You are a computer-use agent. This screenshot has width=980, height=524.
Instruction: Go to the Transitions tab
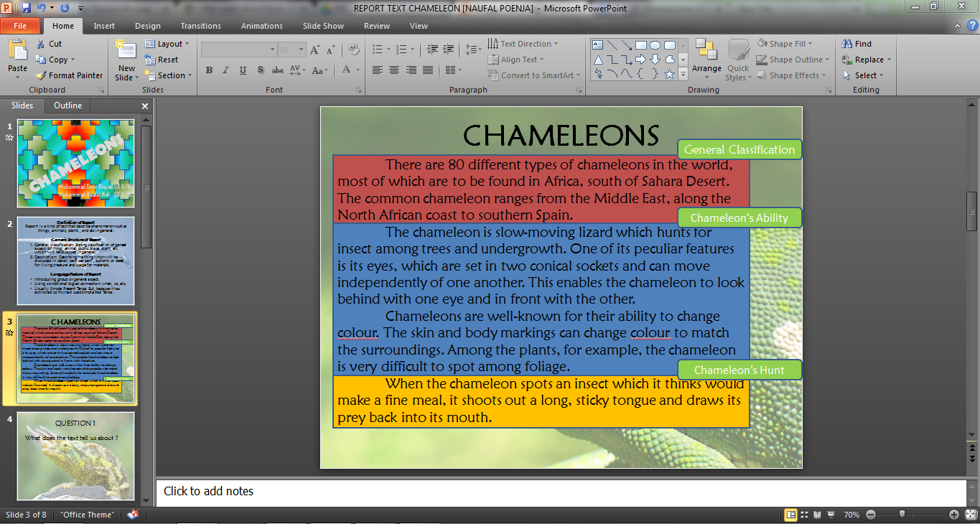pyautogui.click(x=201, y=26)
